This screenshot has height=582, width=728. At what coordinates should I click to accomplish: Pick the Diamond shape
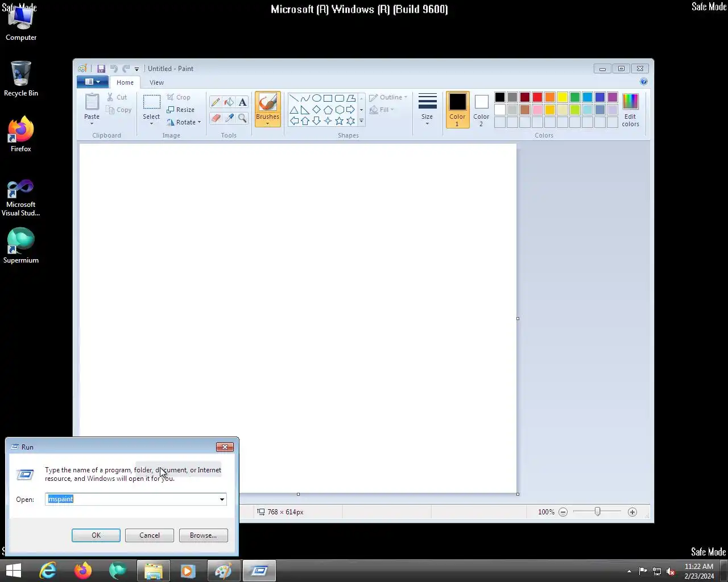pyautogui.click(x=317, y=110)
